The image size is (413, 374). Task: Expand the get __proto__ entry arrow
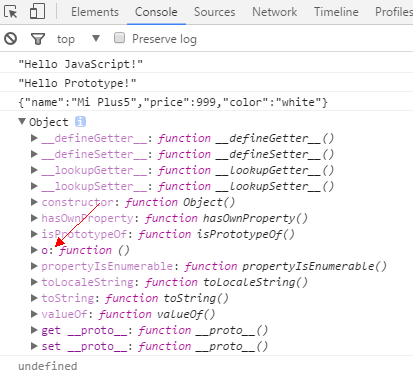coord(34,330)
